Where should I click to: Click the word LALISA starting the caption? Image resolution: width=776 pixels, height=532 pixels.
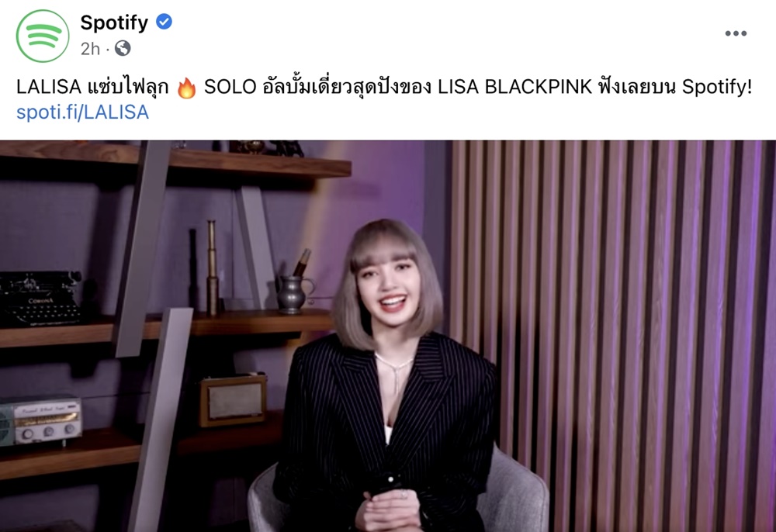48,87
